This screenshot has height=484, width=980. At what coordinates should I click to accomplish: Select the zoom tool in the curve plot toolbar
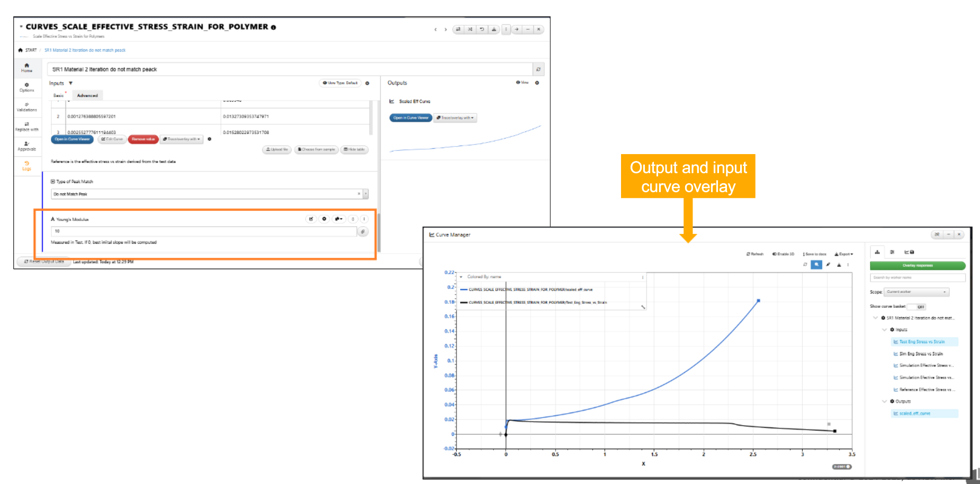[x=816, y=265]
